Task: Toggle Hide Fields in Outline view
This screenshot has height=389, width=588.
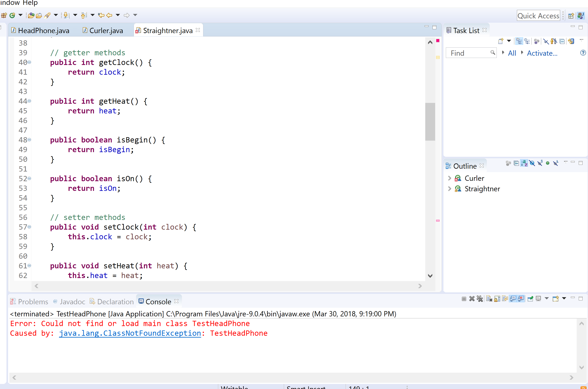Action: (x=532, y=163)
